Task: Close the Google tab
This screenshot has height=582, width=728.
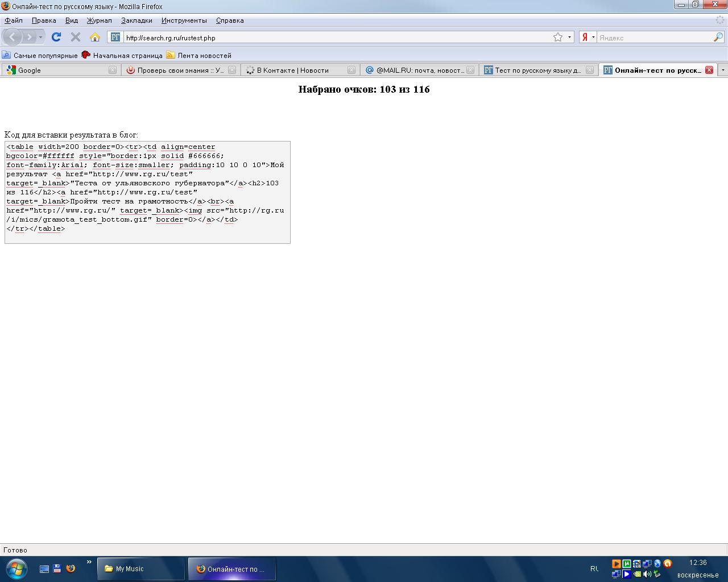Action: click(113, 70)
